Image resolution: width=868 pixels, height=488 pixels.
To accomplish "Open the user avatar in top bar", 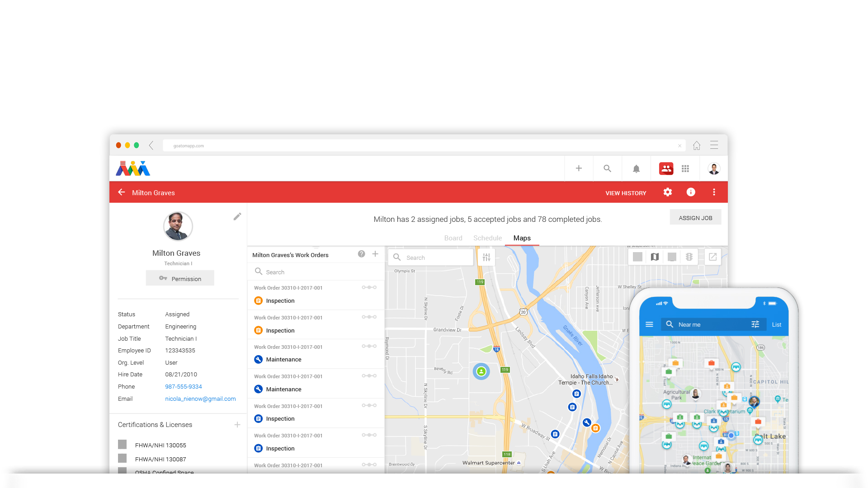I will click(x=714, y=169).
